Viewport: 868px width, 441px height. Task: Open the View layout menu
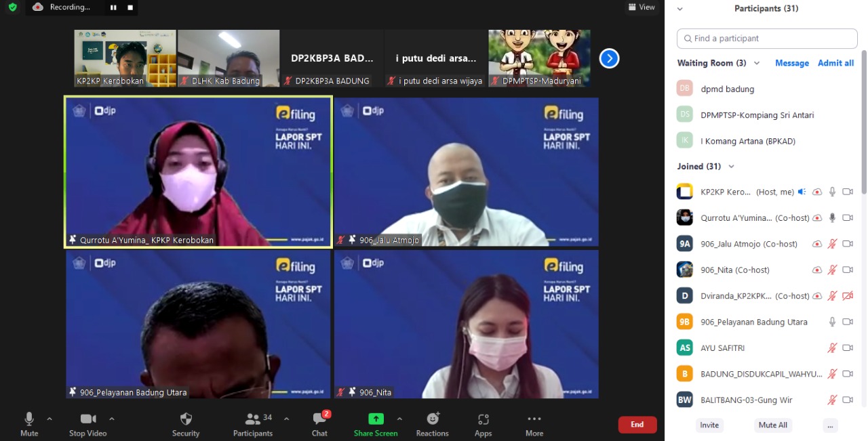coord(642,7)
